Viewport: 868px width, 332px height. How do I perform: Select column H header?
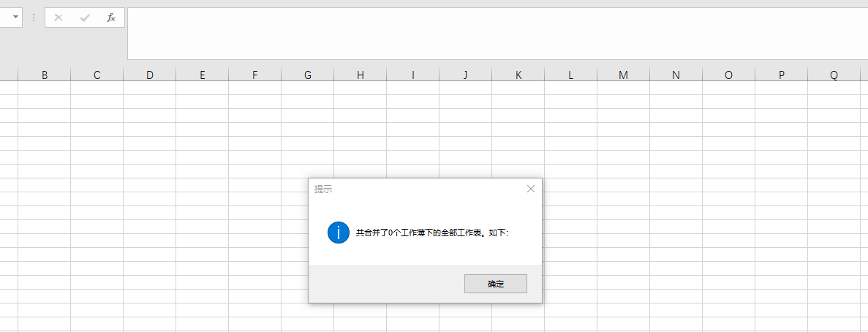tap(361, 75)
